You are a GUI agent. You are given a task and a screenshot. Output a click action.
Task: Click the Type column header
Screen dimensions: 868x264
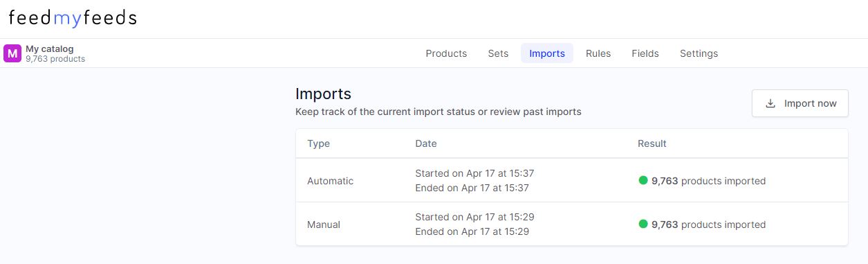click(318, 143)
